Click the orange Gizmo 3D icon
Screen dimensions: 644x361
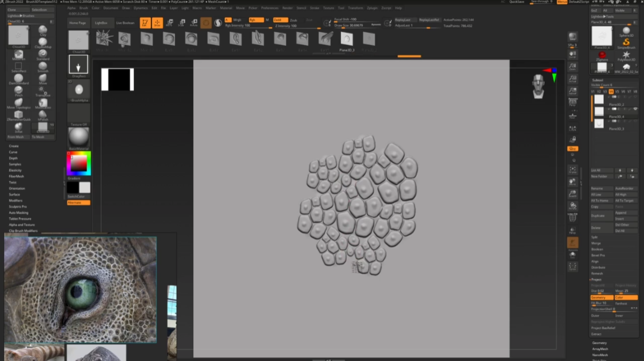(206, 23)
